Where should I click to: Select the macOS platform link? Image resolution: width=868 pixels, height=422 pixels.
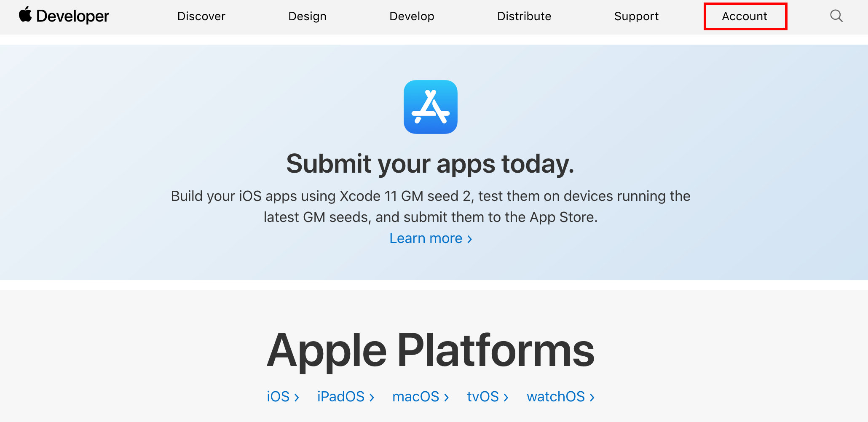click(415, 396)
